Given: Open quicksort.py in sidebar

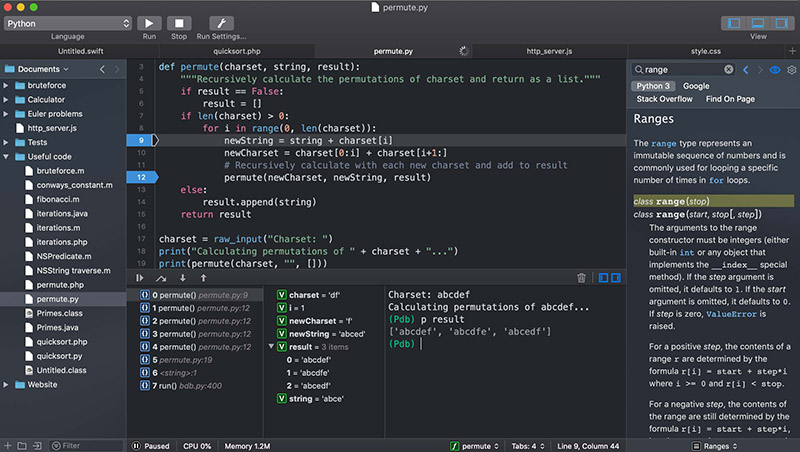Looking at the screenshot, I should (59, 356).
